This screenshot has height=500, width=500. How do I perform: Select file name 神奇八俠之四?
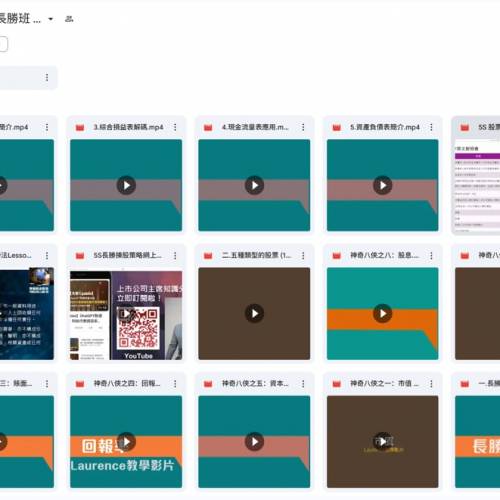point(127,384)
